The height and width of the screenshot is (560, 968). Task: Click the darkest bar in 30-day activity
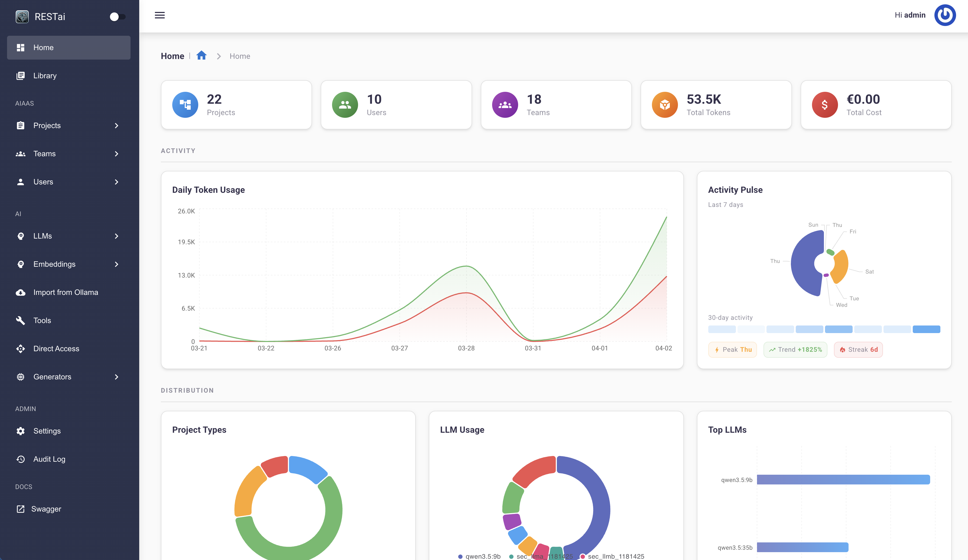click(x=926, y=329)
